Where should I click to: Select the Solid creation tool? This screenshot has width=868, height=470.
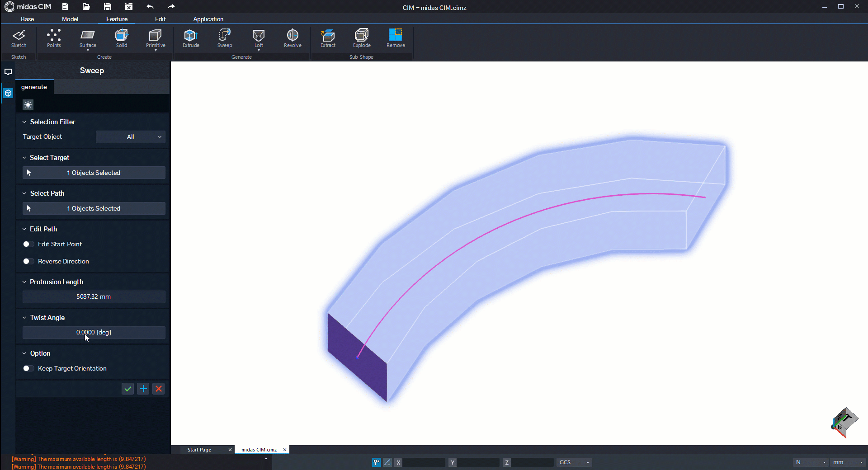point(122,38)
